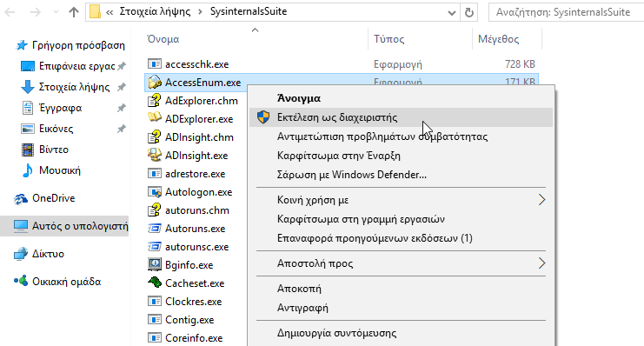The height and width of the screenshot is (346, 644).
Task: Click the Forward arrow navigation button
Action: pyautogui.click(x=36, y=12)
